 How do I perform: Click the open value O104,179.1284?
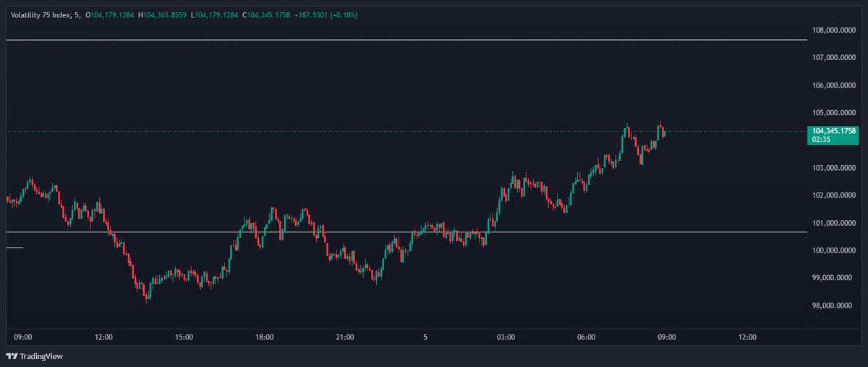pyautogui.click(x=111, y=14)
